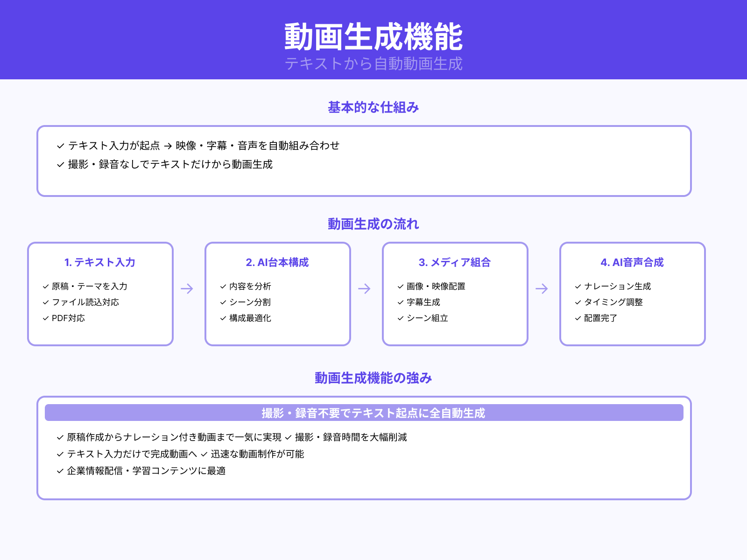Viewport: 747px width, 560px height.
Task: Expand the arrow between メディア組合 and AI音声合成
Action: pyautogui.click(x=541, y=289)
